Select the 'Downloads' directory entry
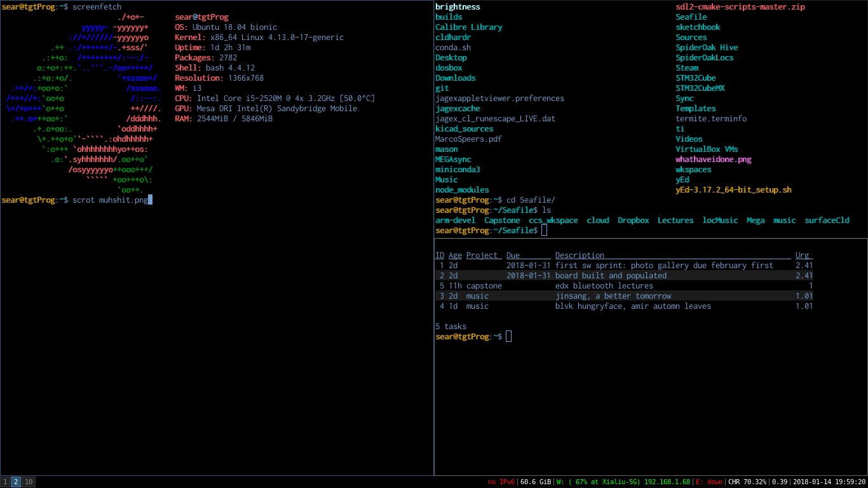 pyautogui.click(x=456, y=78)
